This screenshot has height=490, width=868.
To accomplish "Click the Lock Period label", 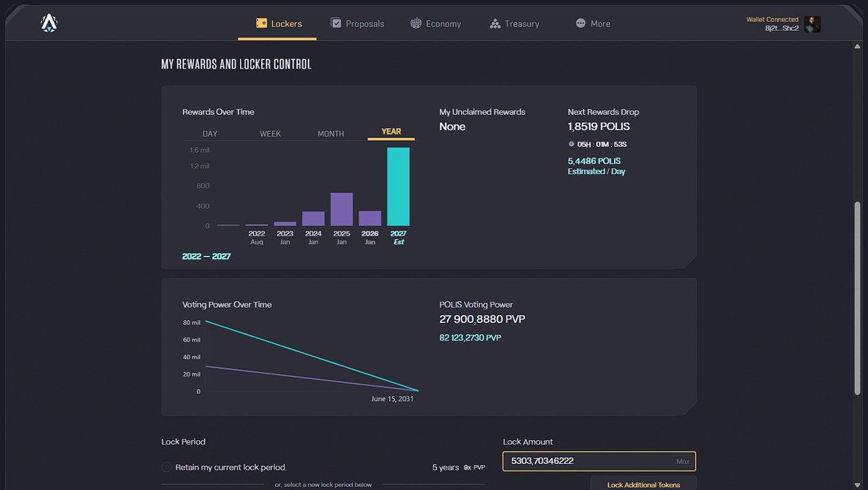I will point(184,442).
